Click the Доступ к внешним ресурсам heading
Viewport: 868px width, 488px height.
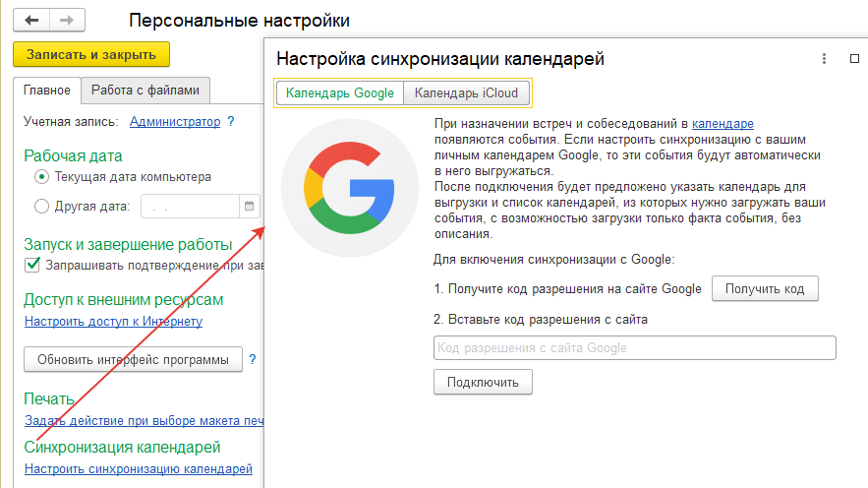tap(124, 300)
